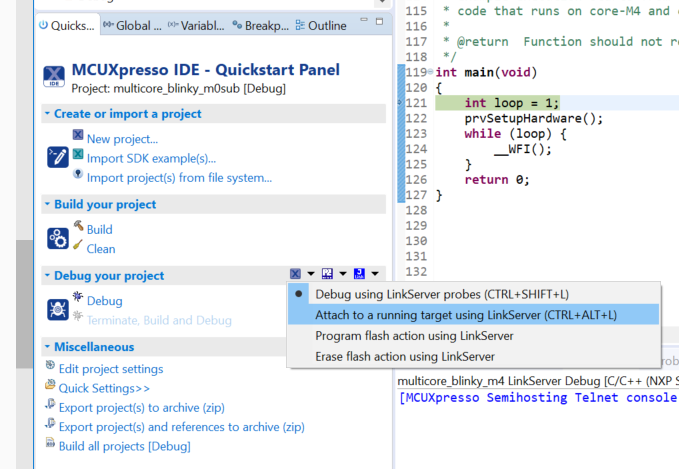Open the Outline tab
This screenshot has height=469, width=679.
321,26
